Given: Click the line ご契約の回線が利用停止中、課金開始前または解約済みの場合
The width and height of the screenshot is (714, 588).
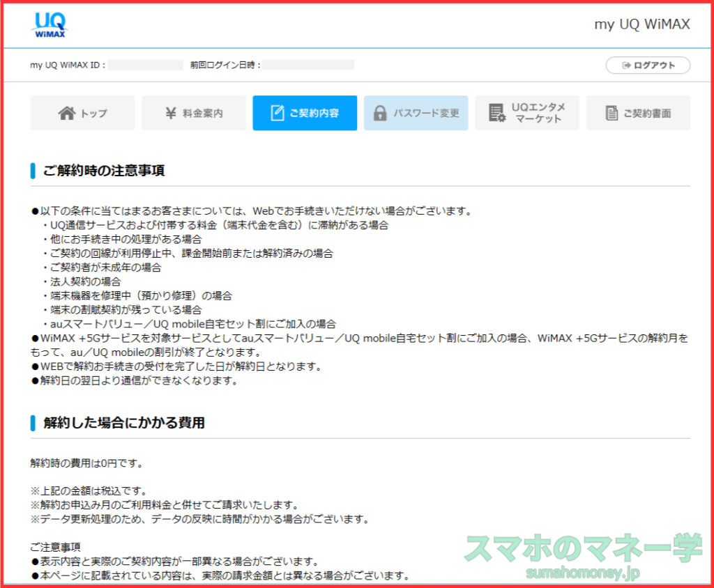Looking at the screenshot, I should tap(188, 254).
